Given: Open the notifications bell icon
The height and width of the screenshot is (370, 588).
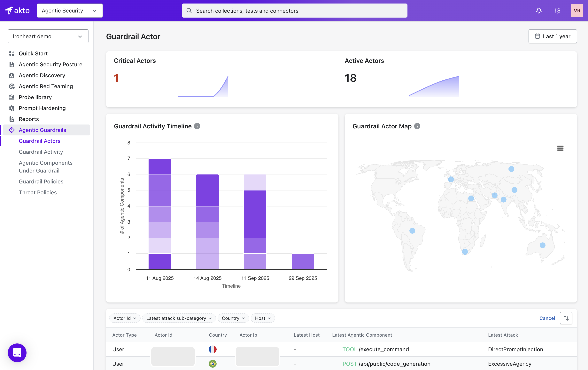Looking at the screenshot, I should 539,11.
